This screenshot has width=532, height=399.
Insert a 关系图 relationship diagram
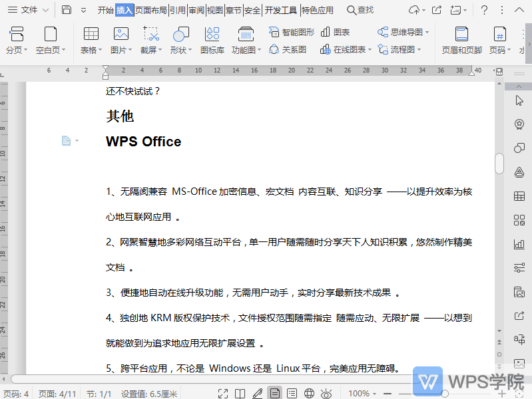[288, 49]
